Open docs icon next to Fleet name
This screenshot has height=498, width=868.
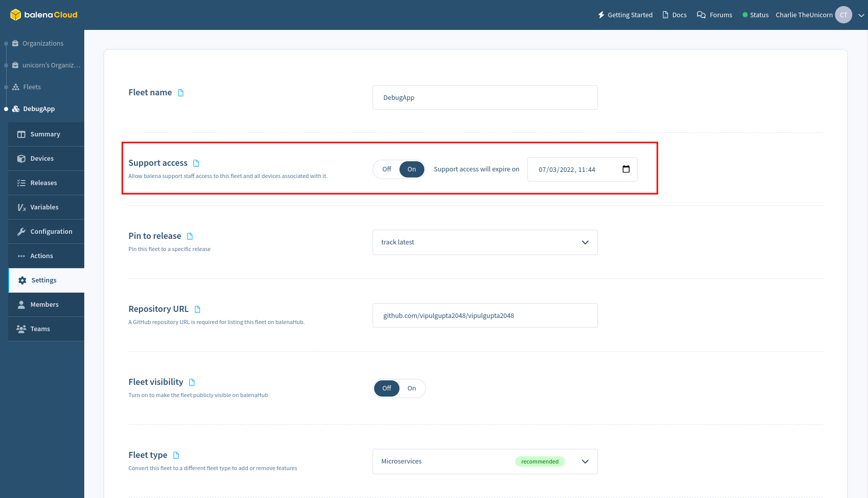point(181,93)
